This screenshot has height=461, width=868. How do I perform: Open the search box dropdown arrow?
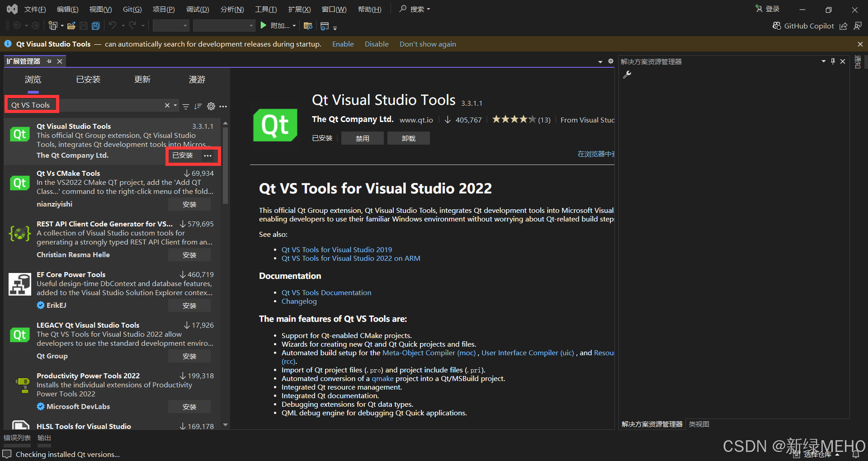click(x=175, y=105)
